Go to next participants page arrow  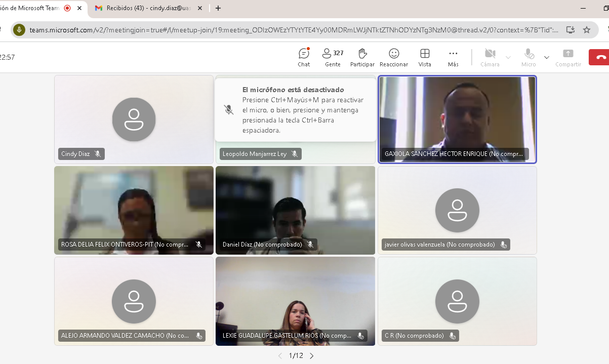pyautogui.click(x=312, y=356)
